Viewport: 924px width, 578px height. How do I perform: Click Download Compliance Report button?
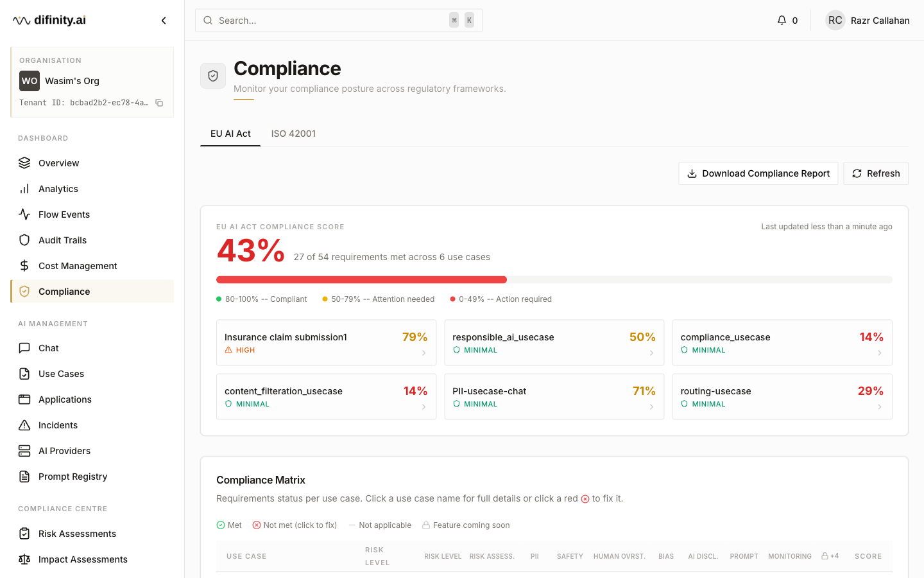pyautogui.click(x=758, y=173)
